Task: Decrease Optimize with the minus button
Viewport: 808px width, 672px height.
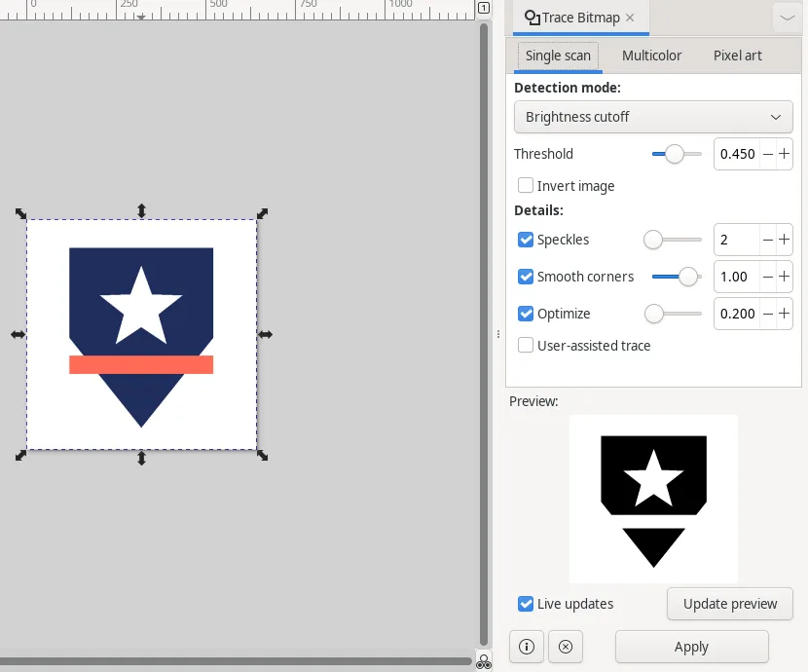Action: coord(768,314)
